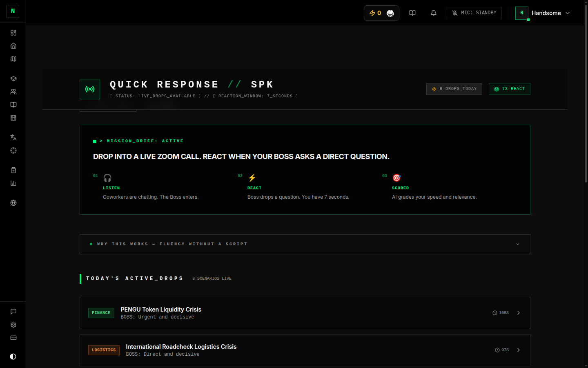The width and height of the screenshot is (588, 368).
Task: Open notifications bell
Action: 434,13
